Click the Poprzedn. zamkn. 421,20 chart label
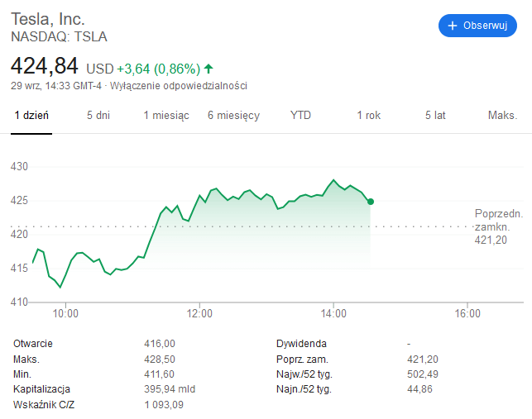Viewport: 532px width, 419px height. point(499,226)
